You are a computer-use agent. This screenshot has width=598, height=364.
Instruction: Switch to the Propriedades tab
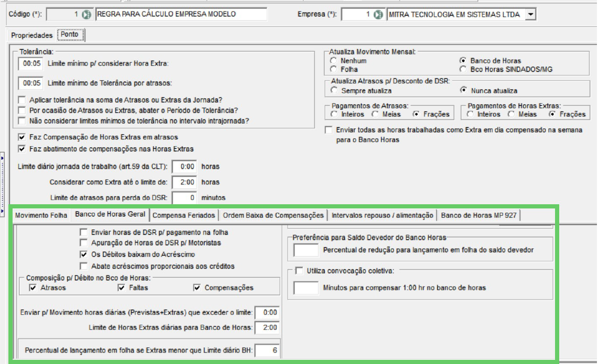point(31,35)
